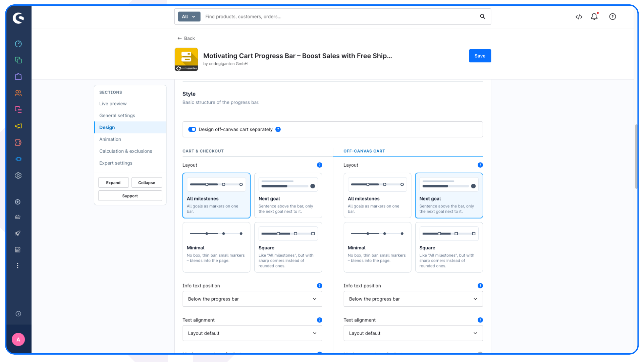Open the Content icon in sidebar
This screenshot has height=362, width=644.
tap(18, 110)
